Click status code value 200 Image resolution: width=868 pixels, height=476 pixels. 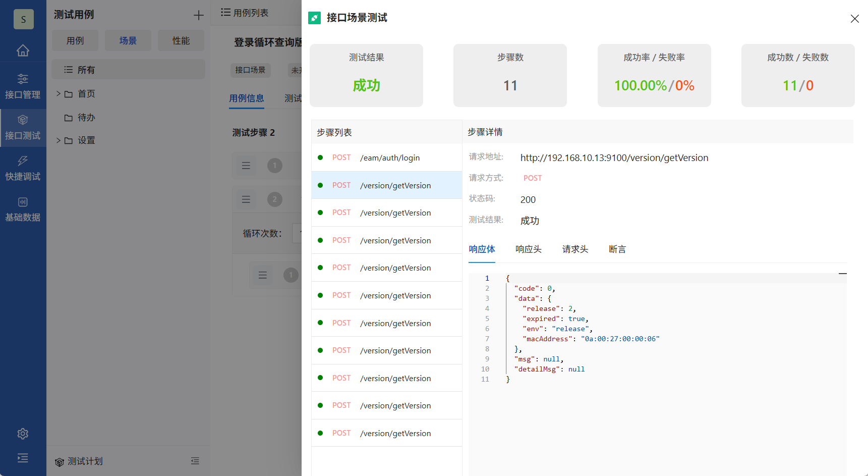(x=528, y=200)
